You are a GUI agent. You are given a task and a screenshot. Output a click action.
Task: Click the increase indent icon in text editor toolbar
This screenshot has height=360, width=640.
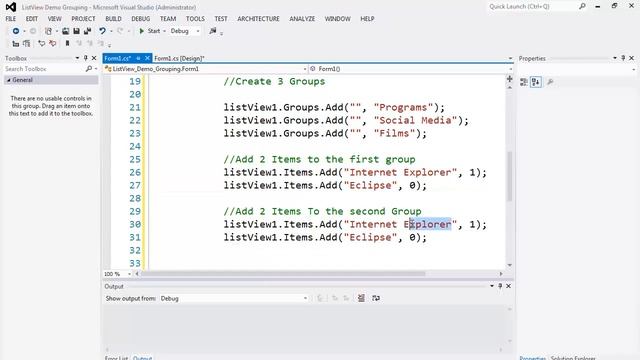(27, 43)
